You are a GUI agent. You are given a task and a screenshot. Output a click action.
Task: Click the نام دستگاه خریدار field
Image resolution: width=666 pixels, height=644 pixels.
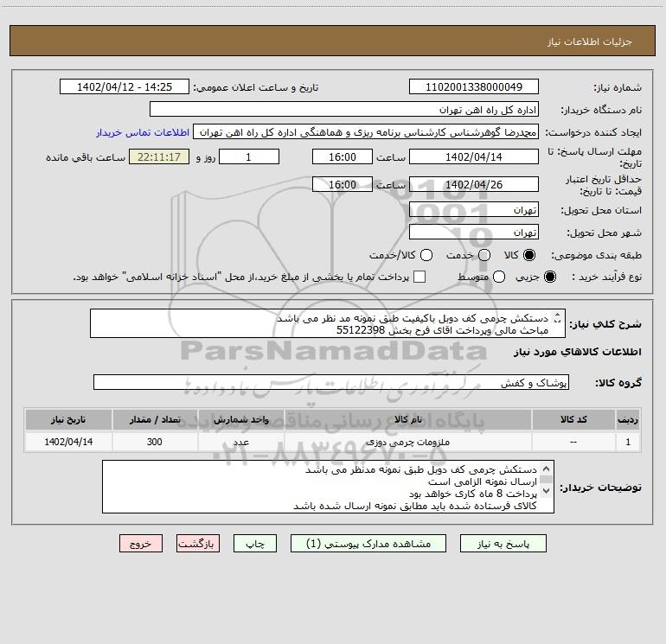344,109
